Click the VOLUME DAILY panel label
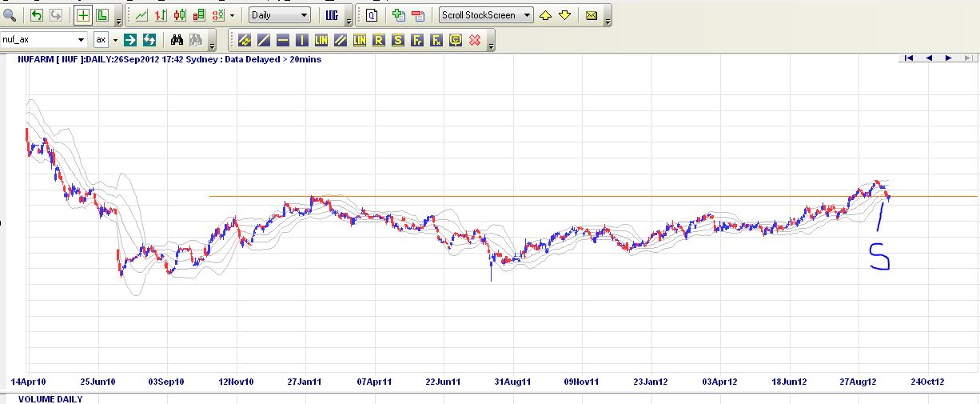This screenshot has height=404, width=980. (50, 398)
